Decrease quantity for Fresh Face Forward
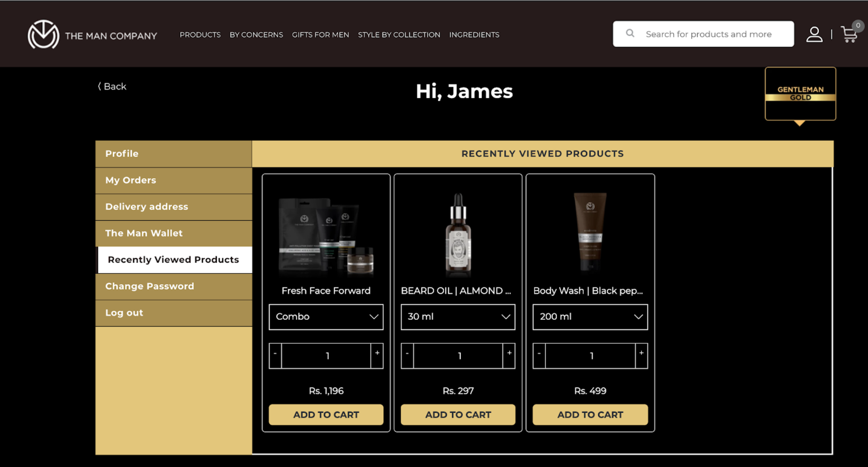The image size is (868, 467). click(275, 356)
